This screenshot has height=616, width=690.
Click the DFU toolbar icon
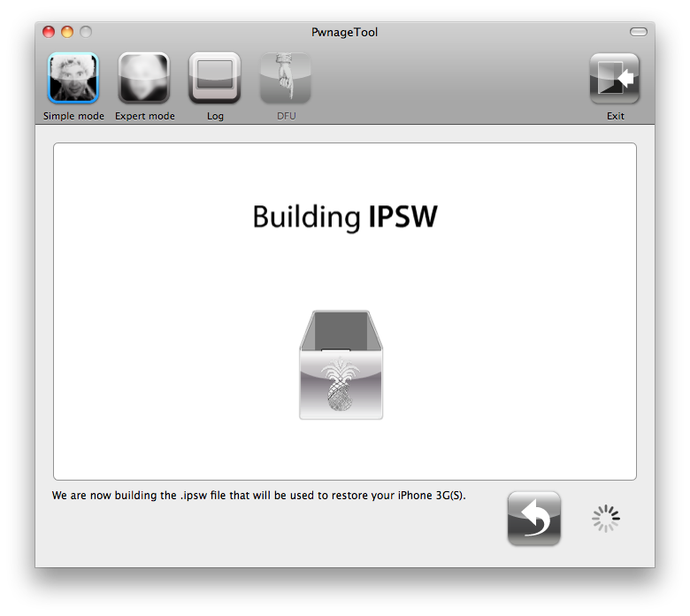click(286, 79)
